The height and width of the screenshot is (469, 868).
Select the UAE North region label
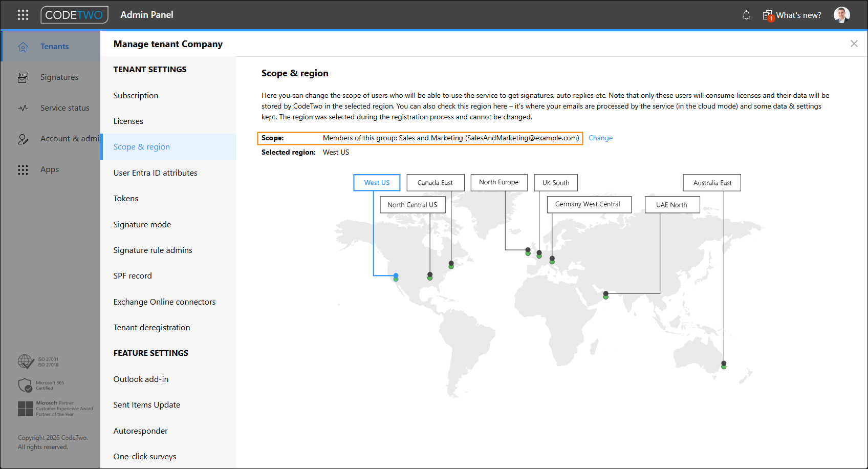[x=672, y=205]
